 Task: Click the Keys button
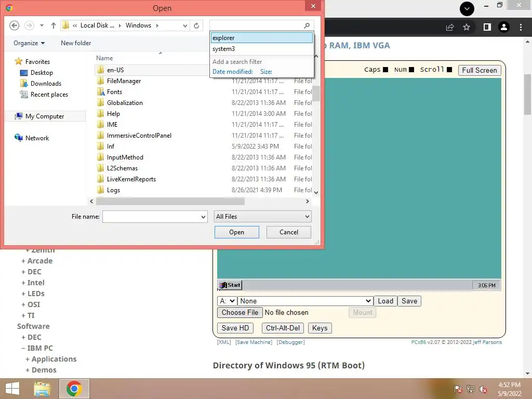coord(320,328)
